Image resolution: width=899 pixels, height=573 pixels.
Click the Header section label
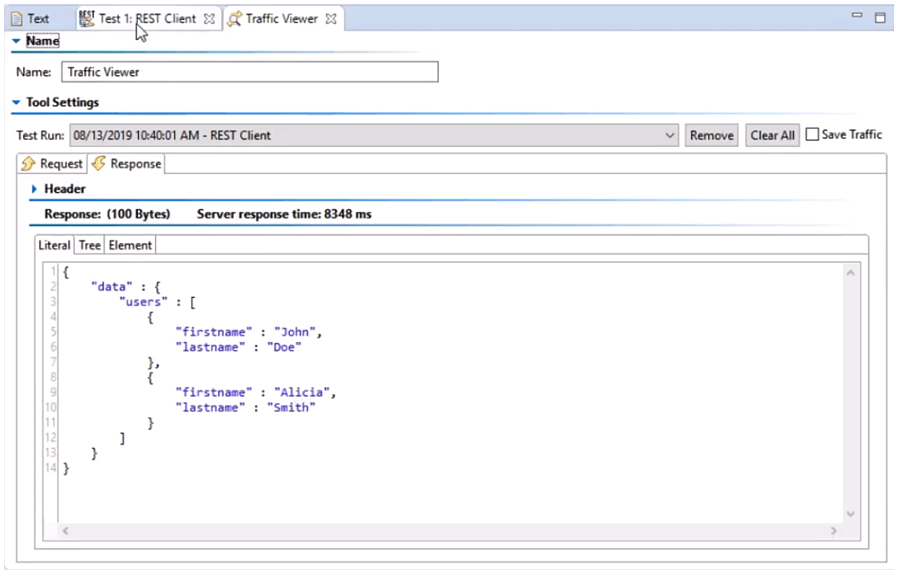[x=65, y=189]
